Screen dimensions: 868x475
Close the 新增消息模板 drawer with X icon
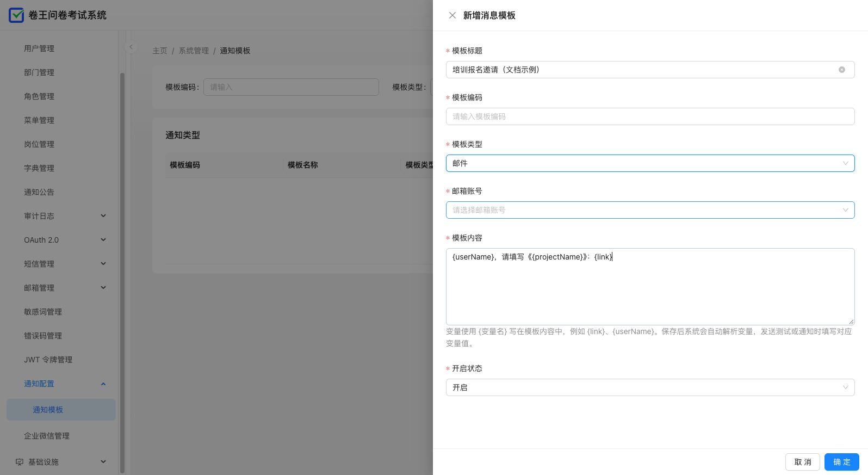point(452,15)
